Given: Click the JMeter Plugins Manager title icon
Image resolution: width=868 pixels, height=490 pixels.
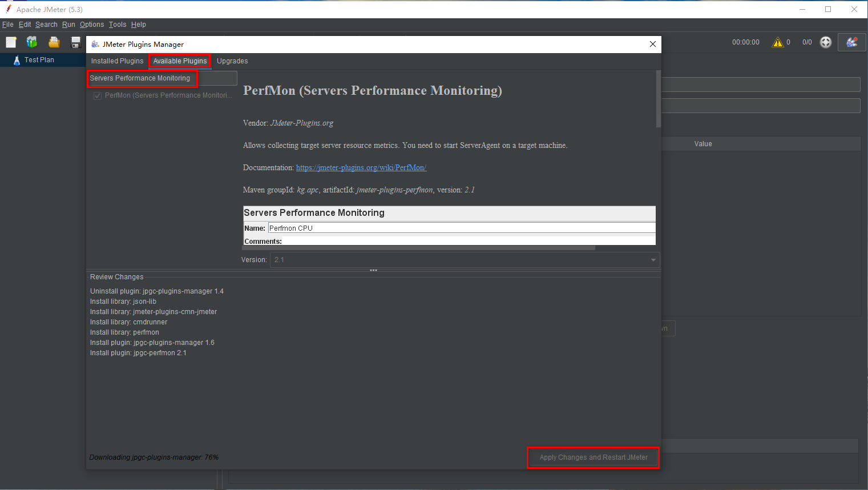Looking at the screenshot, I should (x=95, y=44).
